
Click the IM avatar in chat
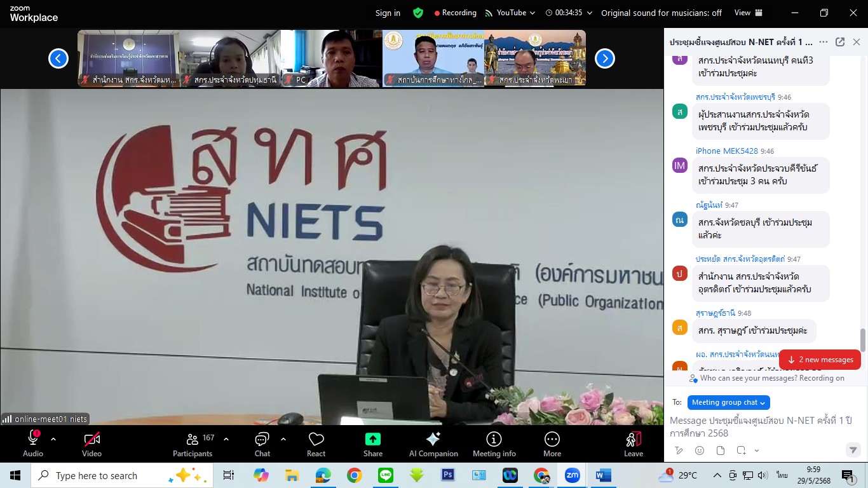pos(680,166)
